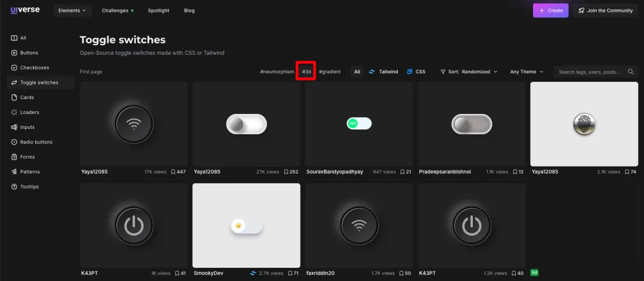
Task: Open Buttons category in sidebar
Action: point(24,53)
